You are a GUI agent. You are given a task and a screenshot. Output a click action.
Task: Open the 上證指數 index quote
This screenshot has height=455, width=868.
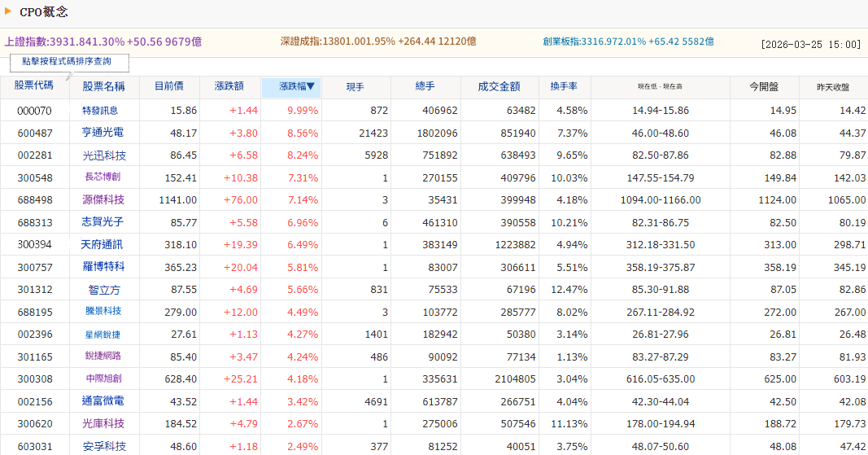point(103,42)
